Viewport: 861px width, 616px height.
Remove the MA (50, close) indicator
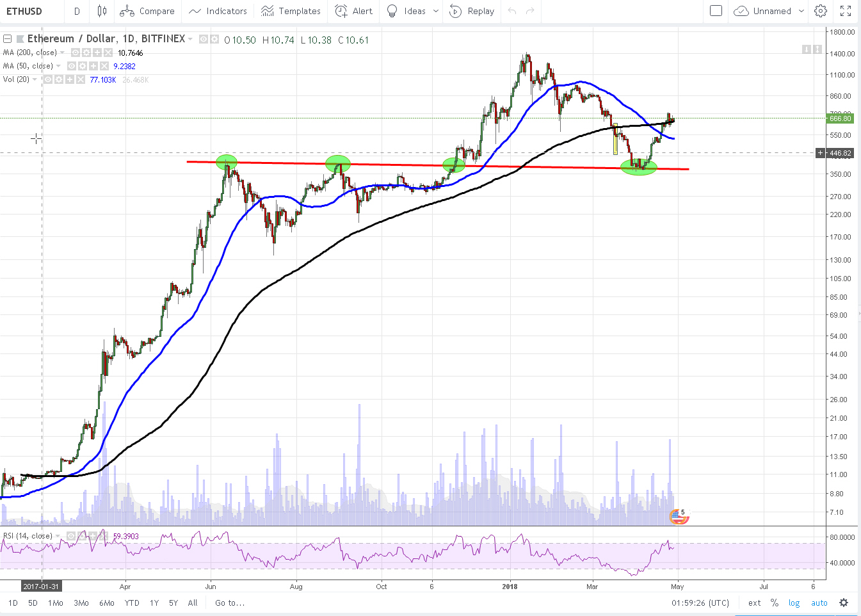104,66
